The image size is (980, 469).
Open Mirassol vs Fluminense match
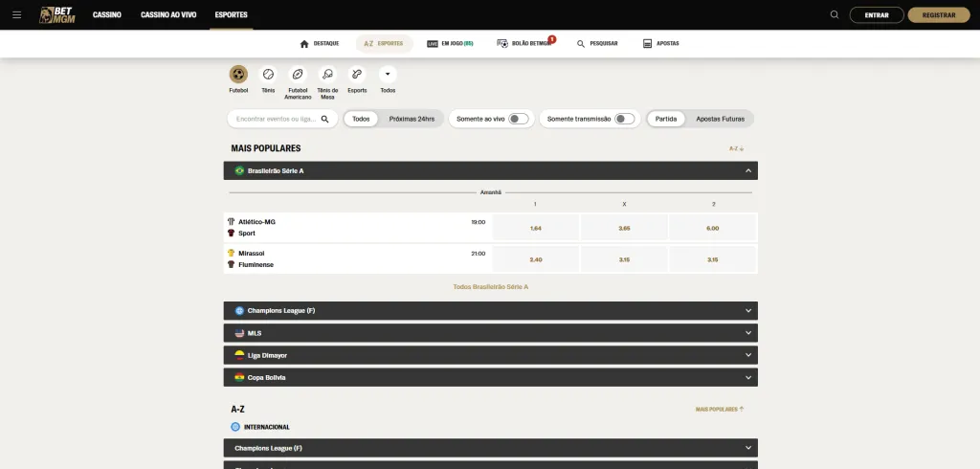pyautogui.click(x=358, y=258)
